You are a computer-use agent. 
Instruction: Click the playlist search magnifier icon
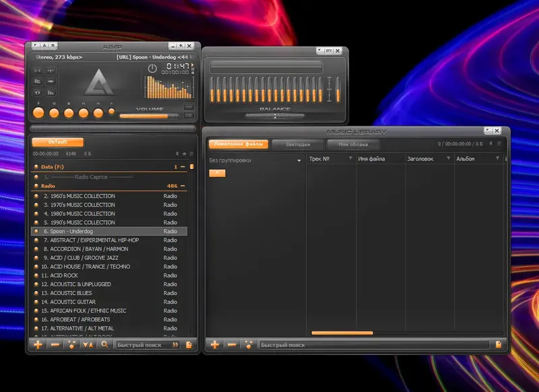104,344
